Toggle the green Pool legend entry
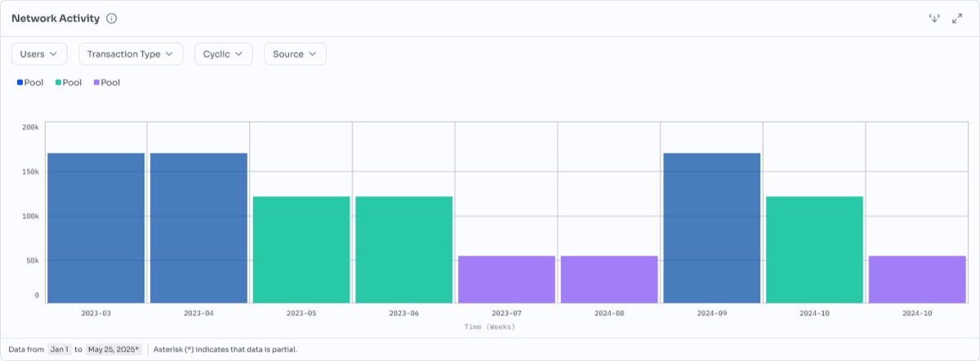 point(69,82)
